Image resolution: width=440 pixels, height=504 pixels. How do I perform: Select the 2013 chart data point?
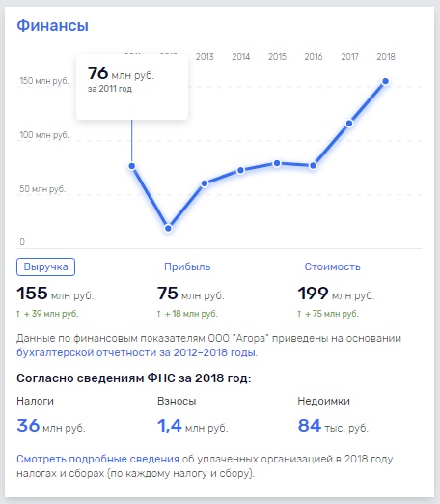point(205,183)
